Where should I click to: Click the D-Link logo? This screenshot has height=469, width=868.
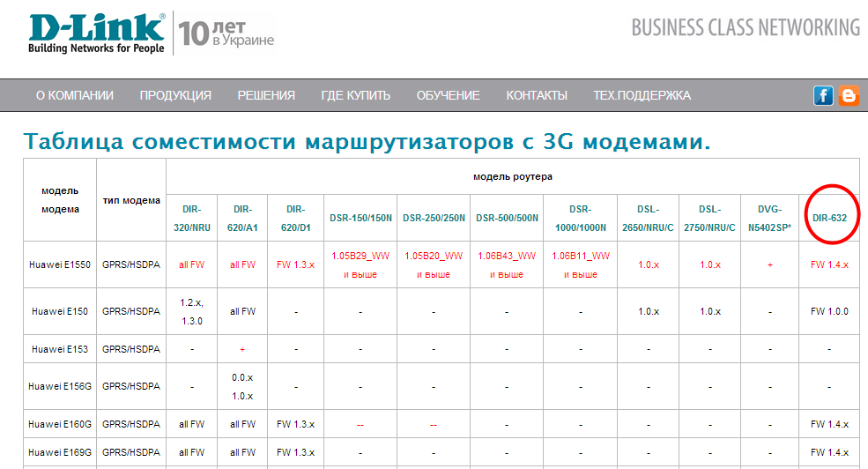point(97,33)
